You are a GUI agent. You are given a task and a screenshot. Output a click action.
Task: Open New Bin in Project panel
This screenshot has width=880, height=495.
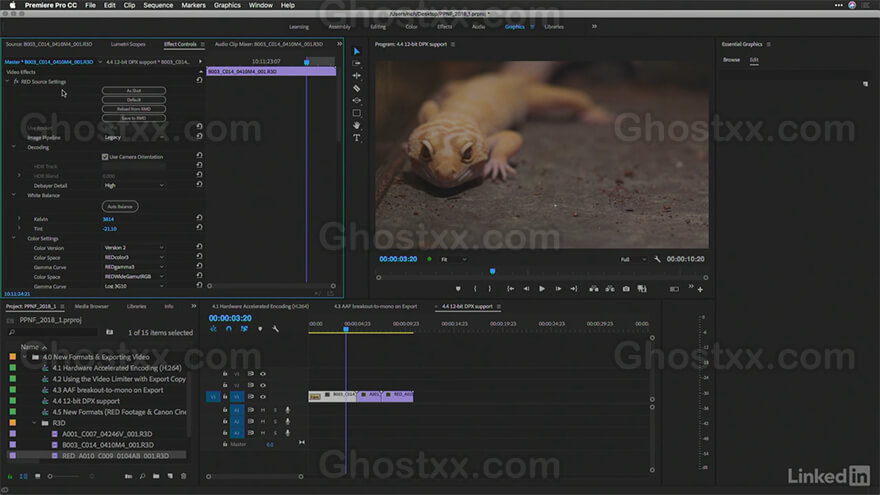click(156, 476)
